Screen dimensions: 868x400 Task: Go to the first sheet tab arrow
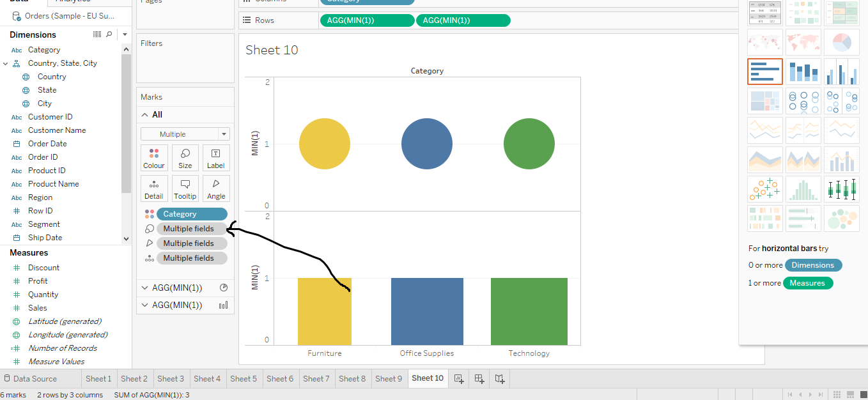pos(791,395)
